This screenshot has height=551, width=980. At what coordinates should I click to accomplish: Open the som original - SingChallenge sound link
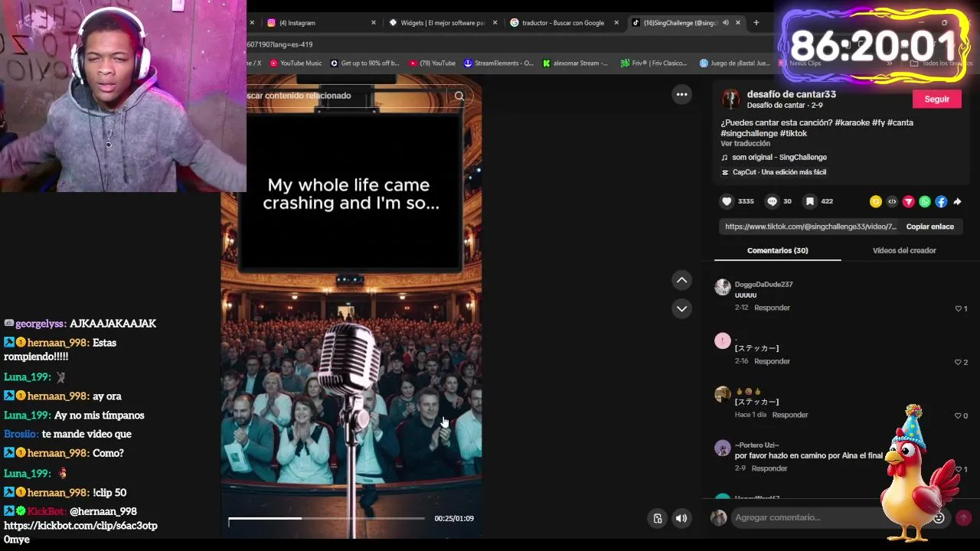coord(779,158)
